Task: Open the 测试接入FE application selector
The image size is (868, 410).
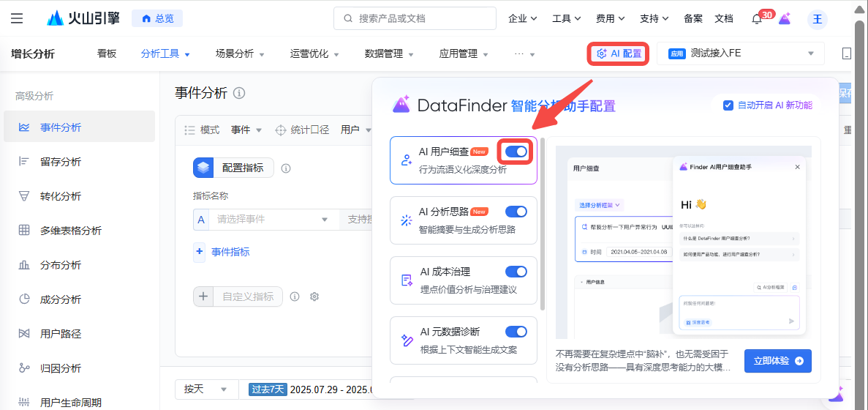Action: click(x=741, y=53)
